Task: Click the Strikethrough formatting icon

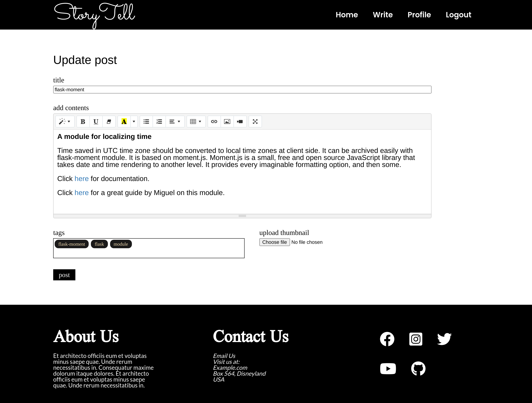Action: pyautogui.click(x=109, y=122)
